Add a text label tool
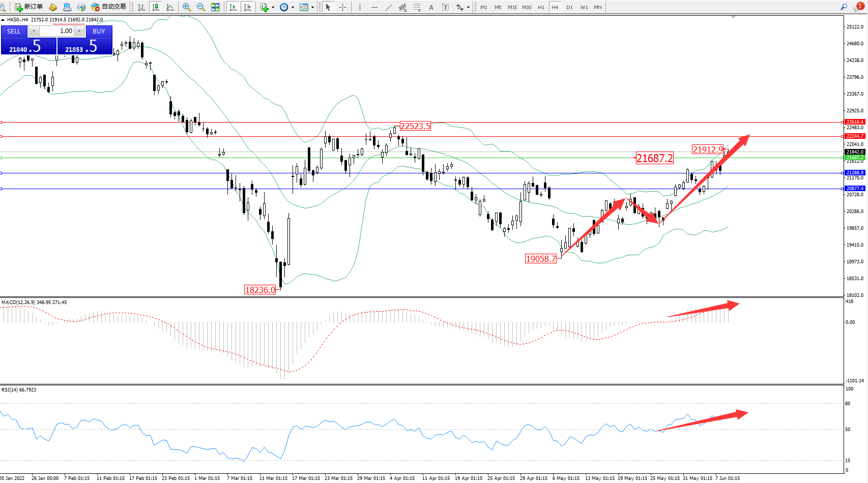868x483 pixels. 431,7
